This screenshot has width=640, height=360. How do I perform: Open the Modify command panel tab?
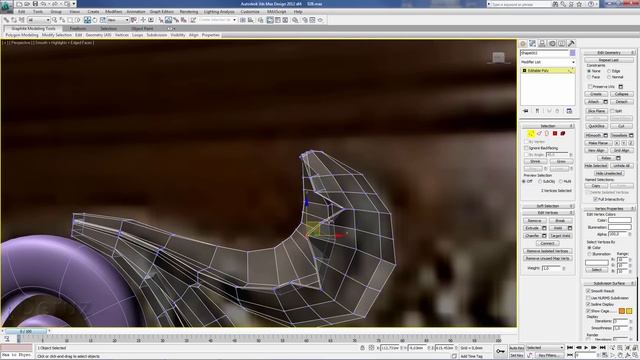click(x=533, y=43)
